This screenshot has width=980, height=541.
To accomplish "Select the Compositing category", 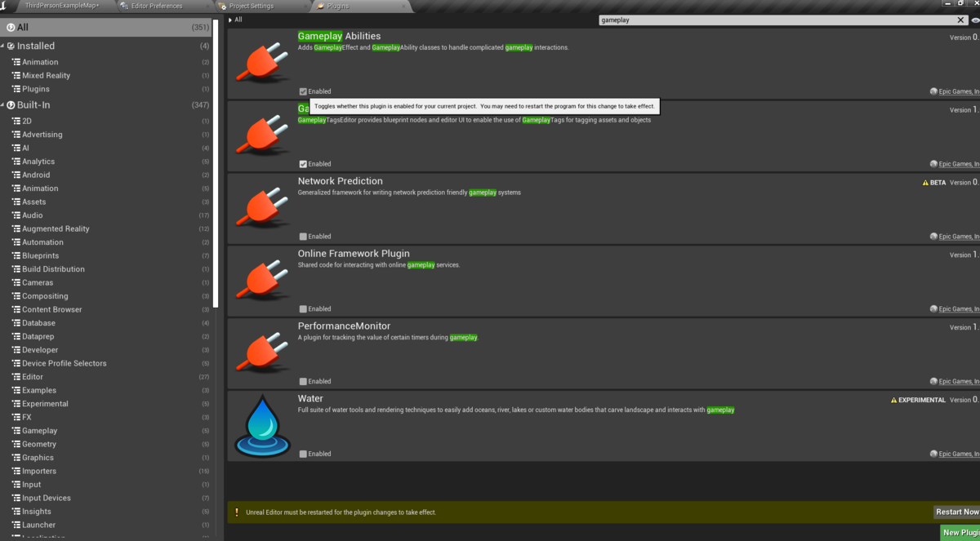I will pos(106,296).
